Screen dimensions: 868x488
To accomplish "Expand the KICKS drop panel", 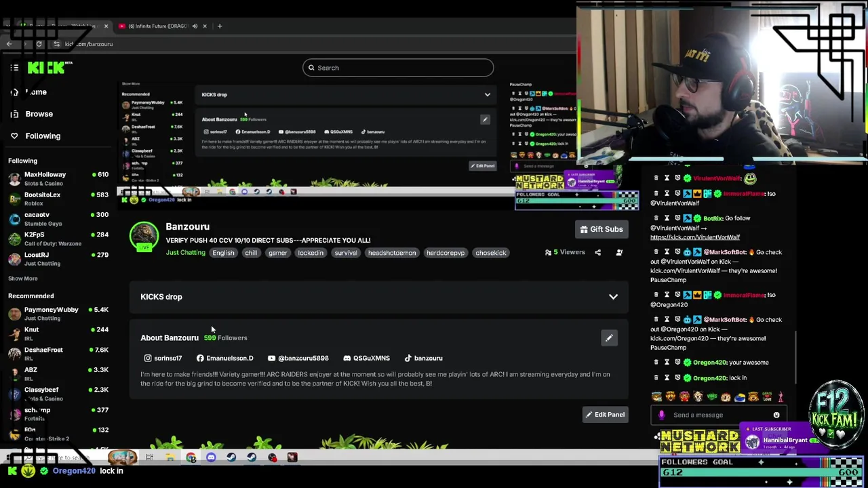I will 613,297.
